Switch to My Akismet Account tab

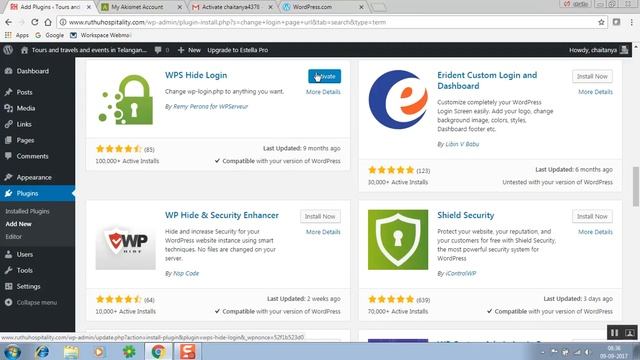click(x=141, y=7)
